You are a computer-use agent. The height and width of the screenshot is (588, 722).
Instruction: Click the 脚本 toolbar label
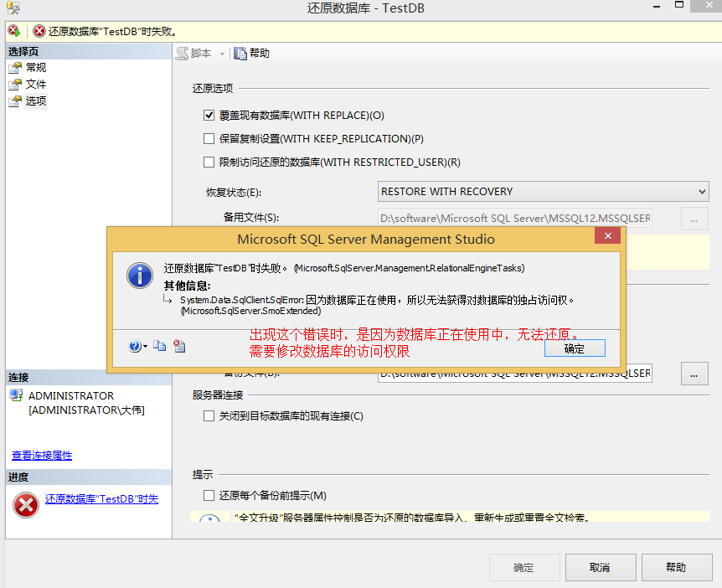[201, 54]
